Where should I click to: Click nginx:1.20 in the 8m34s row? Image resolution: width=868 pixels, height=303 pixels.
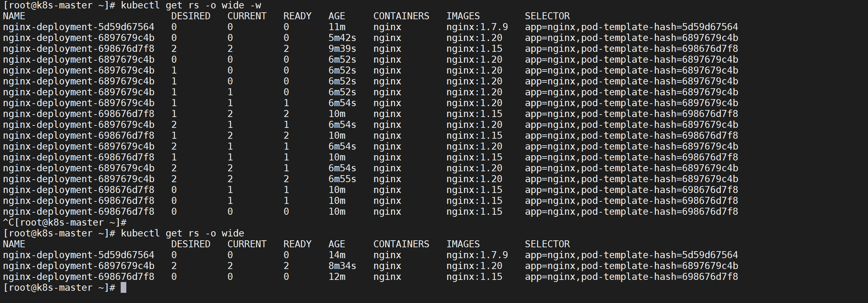(x=474, y=266)
